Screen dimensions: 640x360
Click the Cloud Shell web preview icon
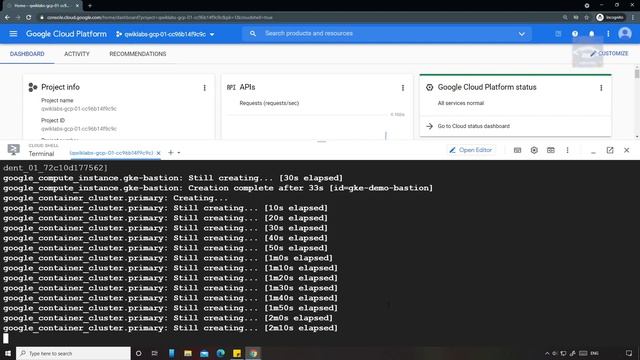tap(551, 150)
